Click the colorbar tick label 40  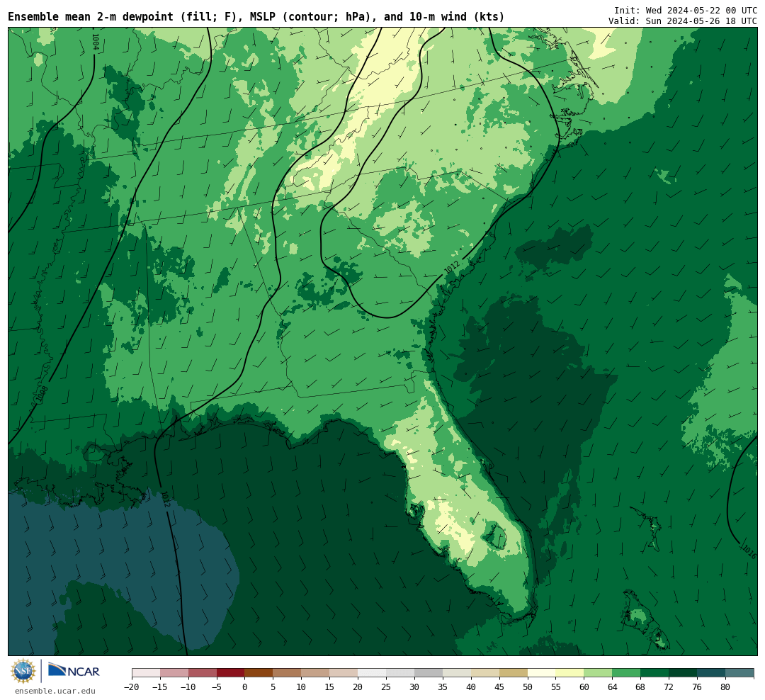point(471,687)
